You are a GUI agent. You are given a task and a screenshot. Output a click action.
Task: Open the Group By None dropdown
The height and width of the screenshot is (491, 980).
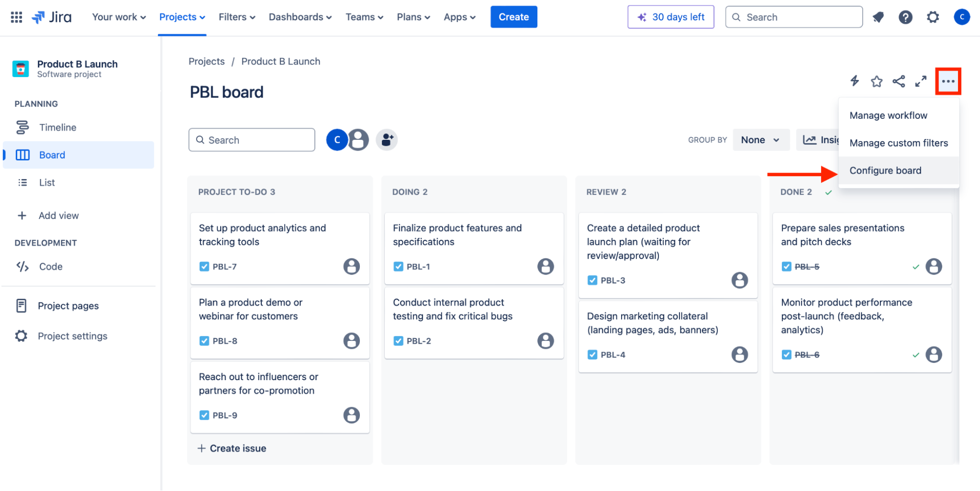pos(760,140)
